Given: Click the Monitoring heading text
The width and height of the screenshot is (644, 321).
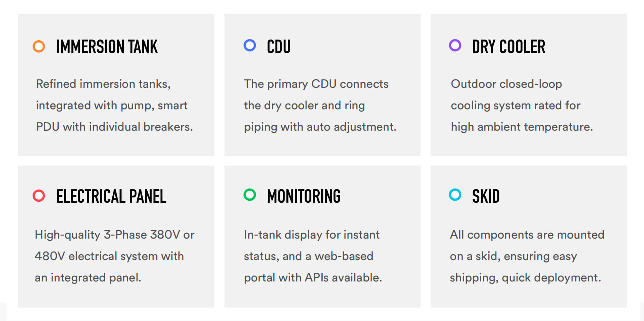Looking at the screenshot, I should [x=304, y=196].
